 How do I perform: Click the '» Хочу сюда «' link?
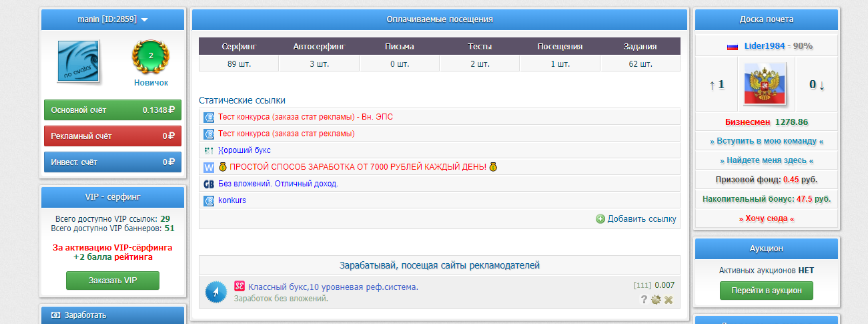(766, 218)
